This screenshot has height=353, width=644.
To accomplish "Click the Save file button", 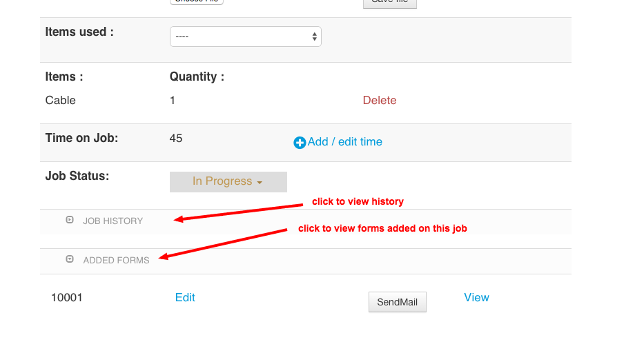I will point(389,2).
